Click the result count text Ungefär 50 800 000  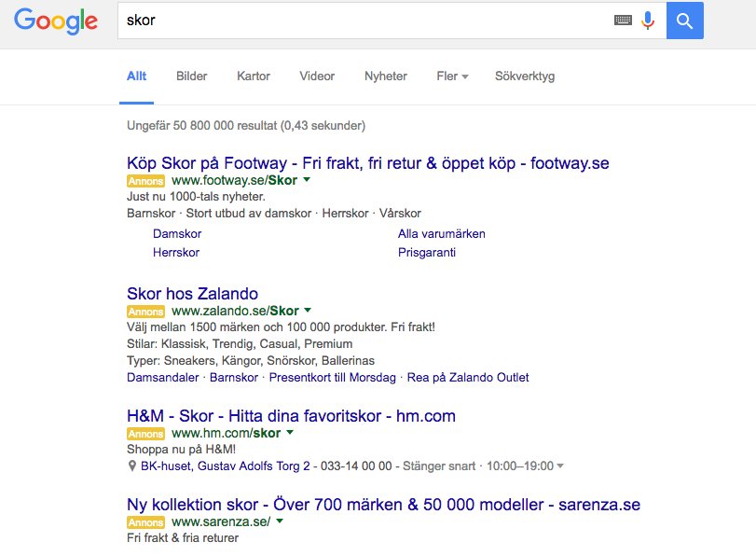tap(246, 126)
